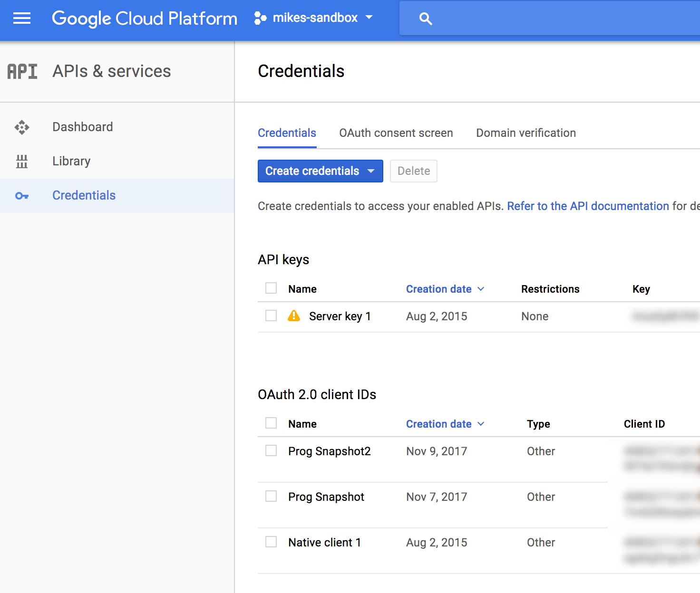
Task: Switch to the Credentials tab
Action: tap(287, 133)
